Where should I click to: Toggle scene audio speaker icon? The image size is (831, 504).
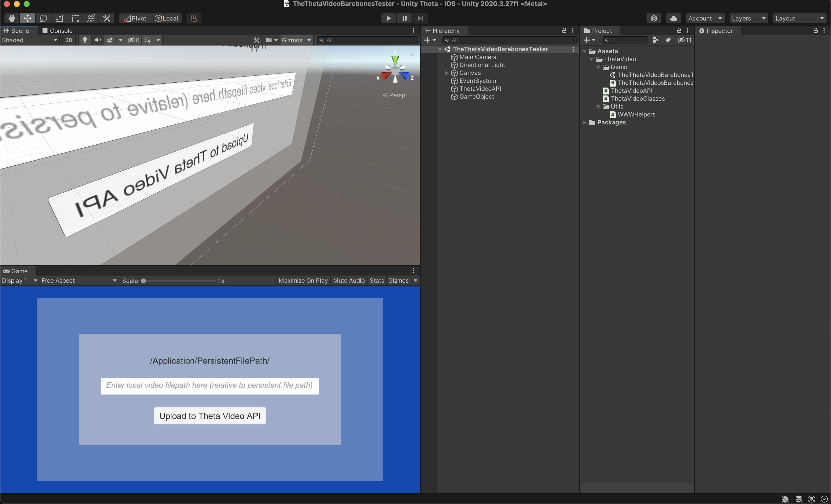(97, 40)
